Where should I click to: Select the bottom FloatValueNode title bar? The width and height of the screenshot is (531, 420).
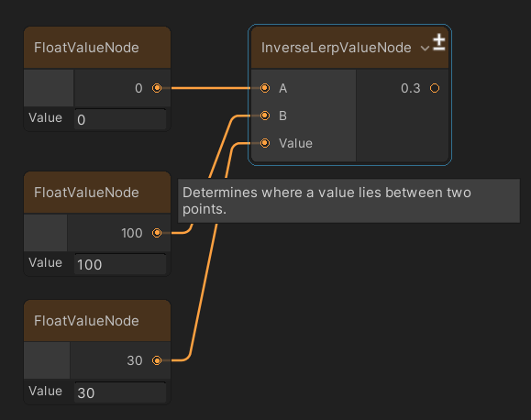[x=97, y=320]
